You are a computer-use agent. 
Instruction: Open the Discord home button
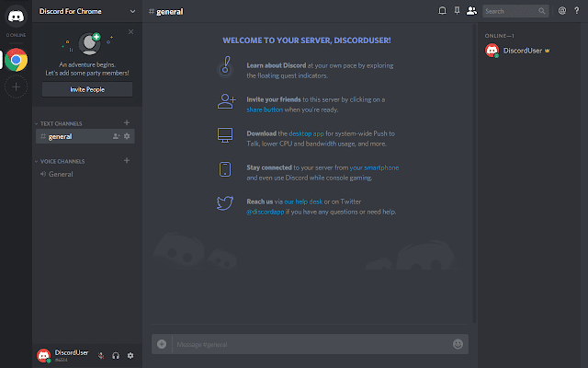point(16,16)
